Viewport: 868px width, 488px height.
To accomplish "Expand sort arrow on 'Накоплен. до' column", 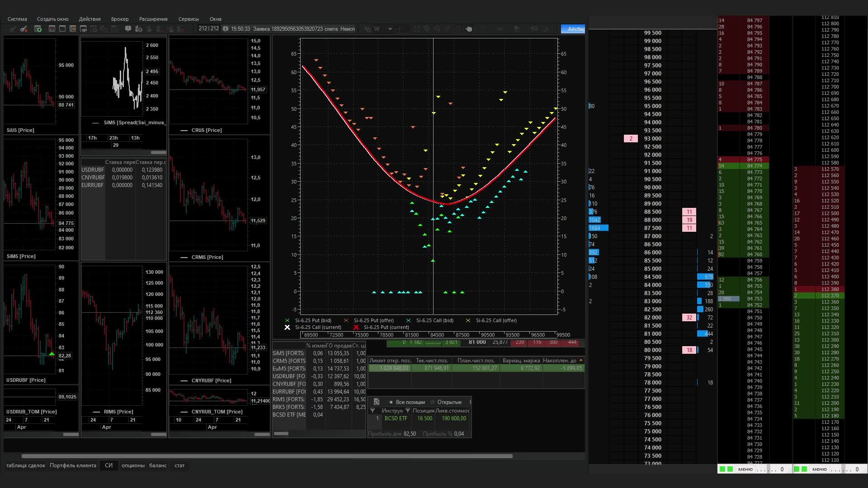I will tap(580, 360).
